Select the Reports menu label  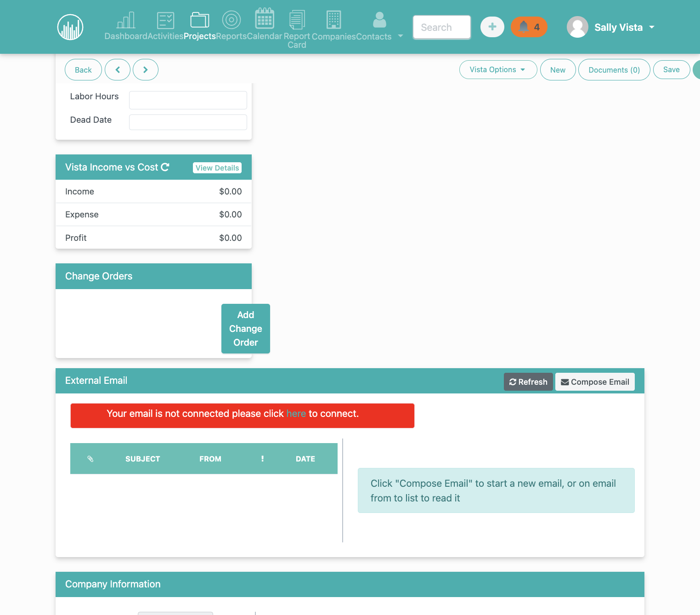coord(231,36)
